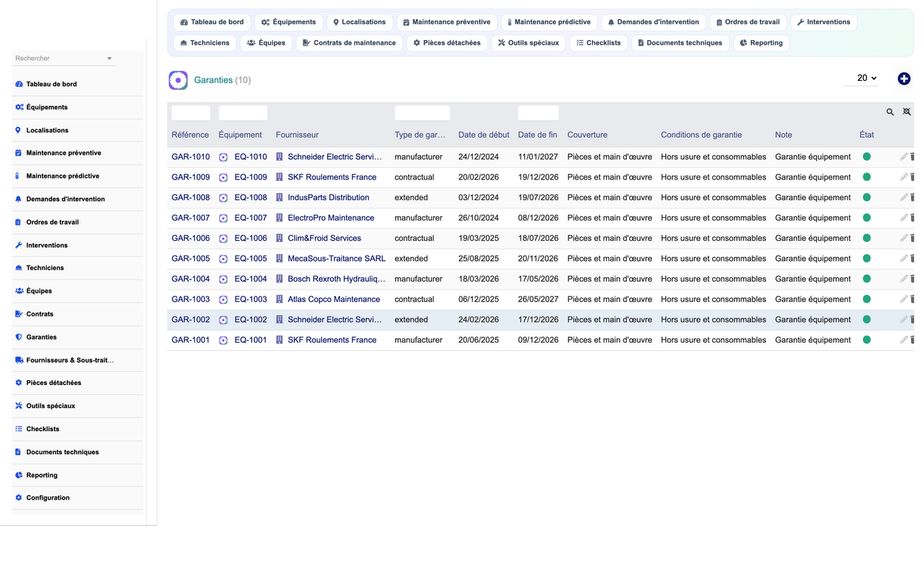Click the Documents techniques top tab

tap(680, 43)
